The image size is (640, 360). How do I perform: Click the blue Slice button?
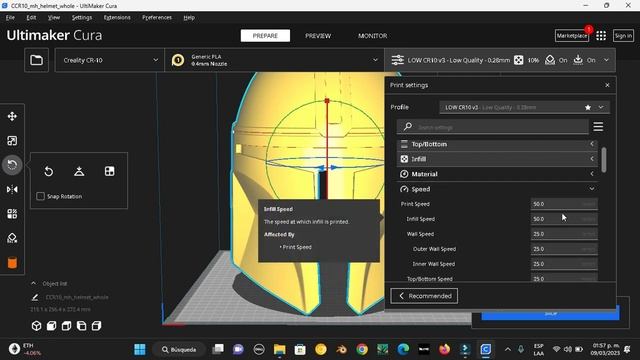coord(550,313)
